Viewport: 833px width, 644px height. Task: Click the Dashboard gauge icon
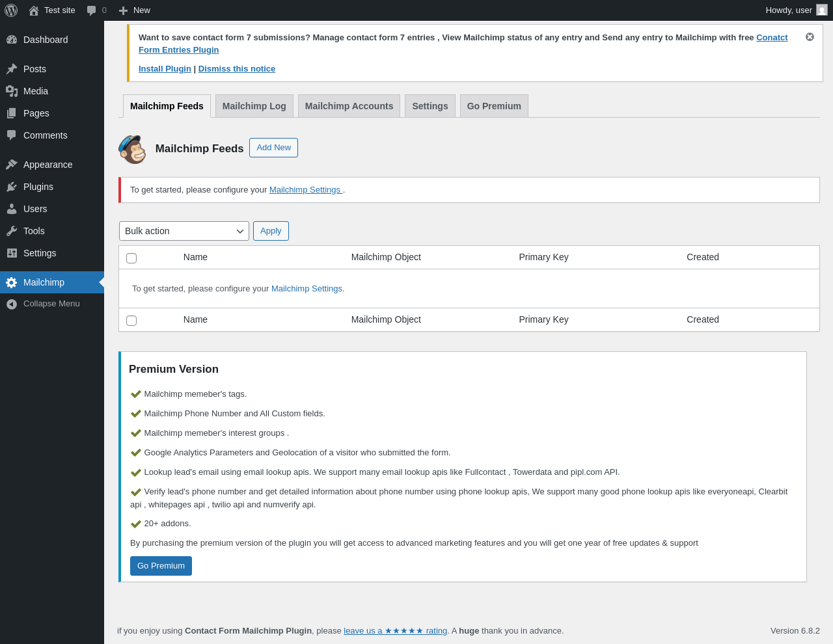coord(12,40)
